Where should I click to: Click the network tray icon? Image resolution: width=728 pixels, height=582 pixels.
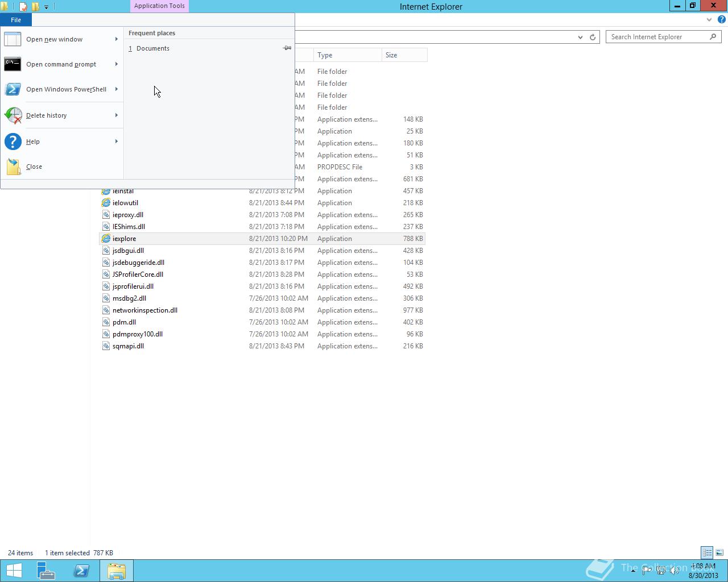click(661, 571)
